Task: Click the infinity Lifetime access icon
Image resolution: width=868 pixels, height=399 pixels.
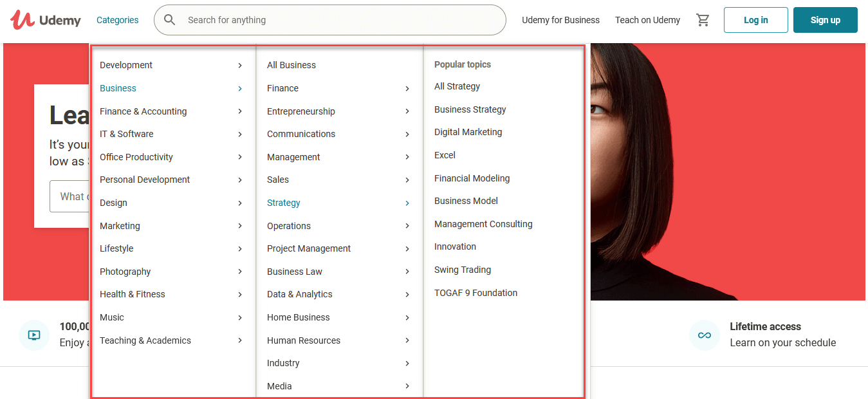Action: (x=705, y=335)
